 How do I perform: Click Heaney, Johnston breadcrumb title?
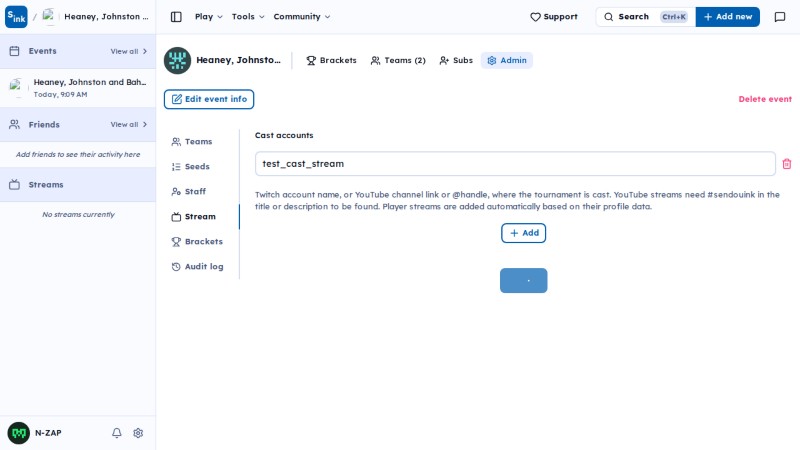pos(106,17)
